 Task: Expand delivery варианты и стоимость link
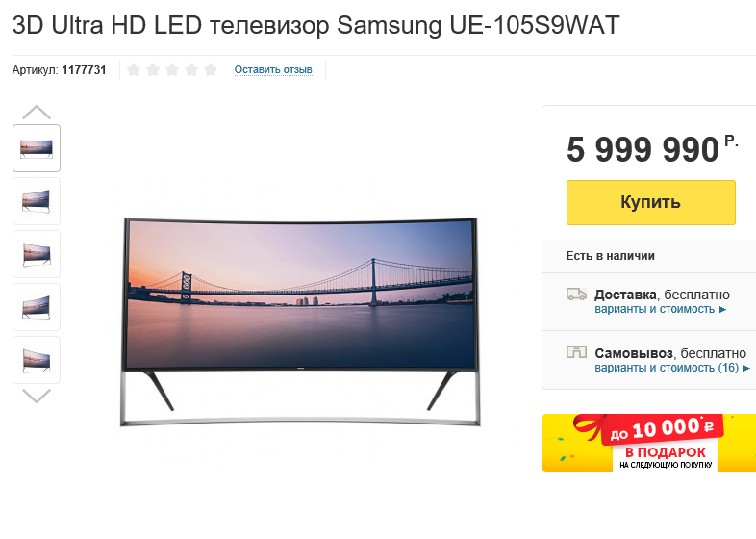coord(660,309)
